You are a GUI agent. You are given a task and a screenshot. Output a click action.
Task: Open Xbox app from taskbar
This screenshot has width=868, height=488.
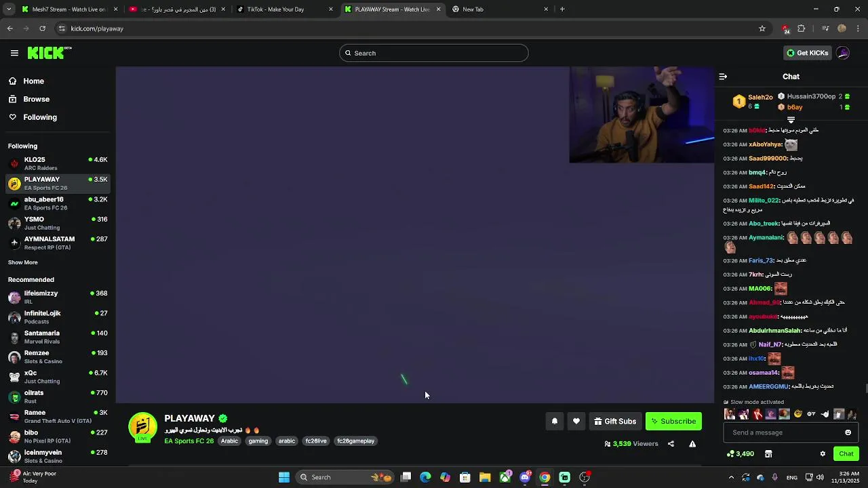click(505, 477)
